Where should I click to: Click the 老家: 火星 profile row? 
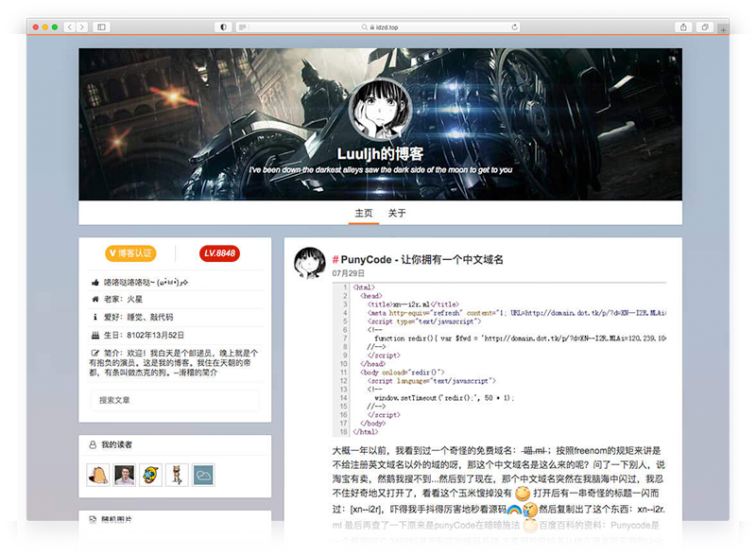pos(176,299)
